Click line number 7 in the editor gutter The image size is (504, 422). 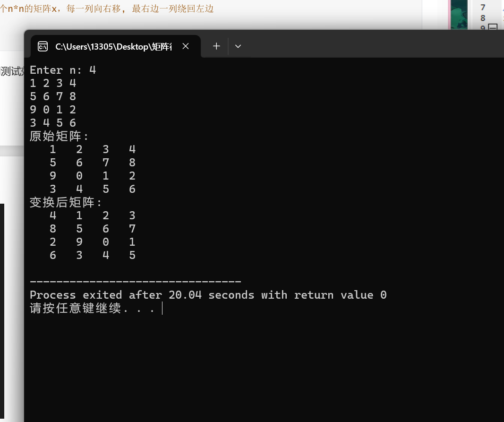pos(482,8)
